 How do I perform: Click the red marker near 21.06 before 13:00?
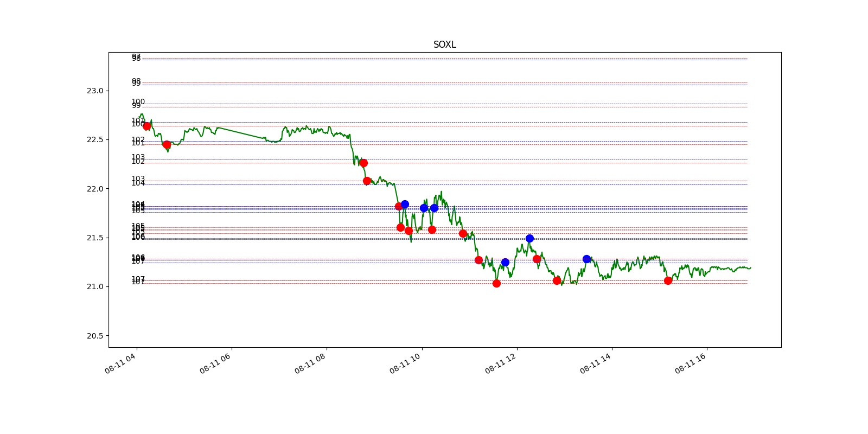click(557, 280)
